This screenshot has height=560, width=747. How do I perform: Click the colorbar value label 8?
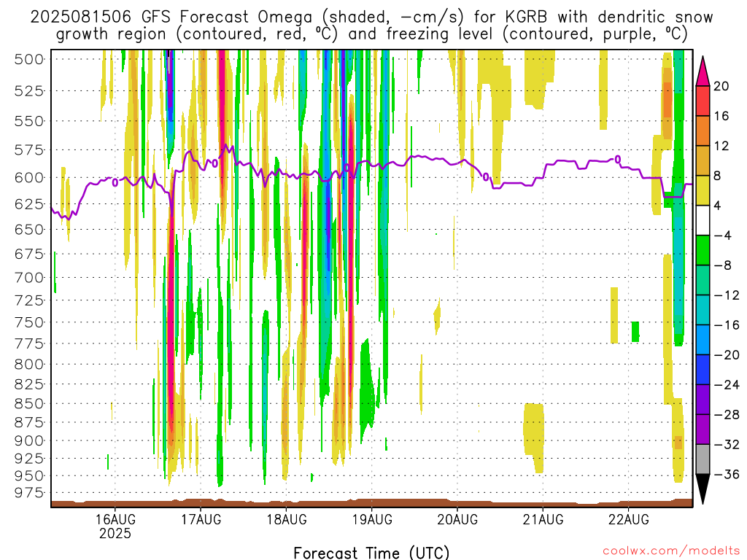click(x=718, y=176)
